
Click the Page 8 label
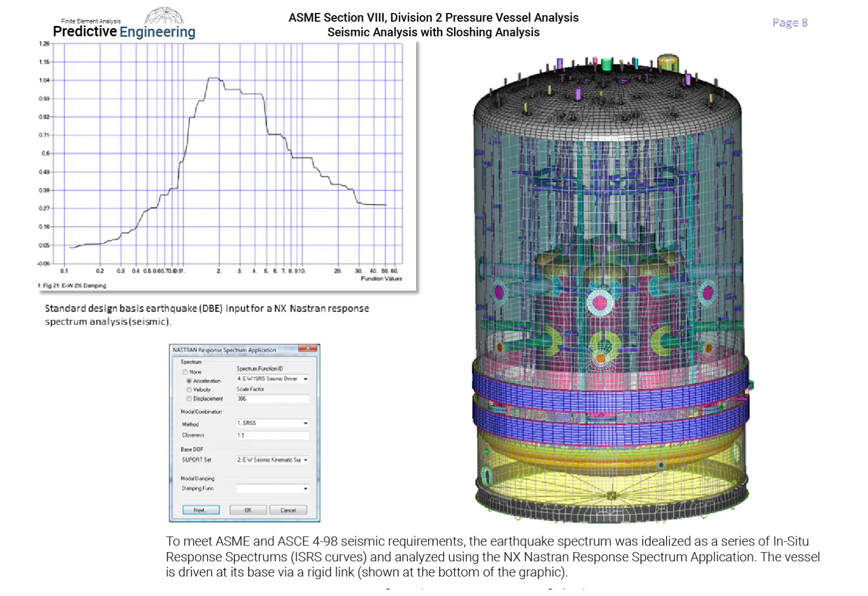pyautogui.click(x=790, y=23)
